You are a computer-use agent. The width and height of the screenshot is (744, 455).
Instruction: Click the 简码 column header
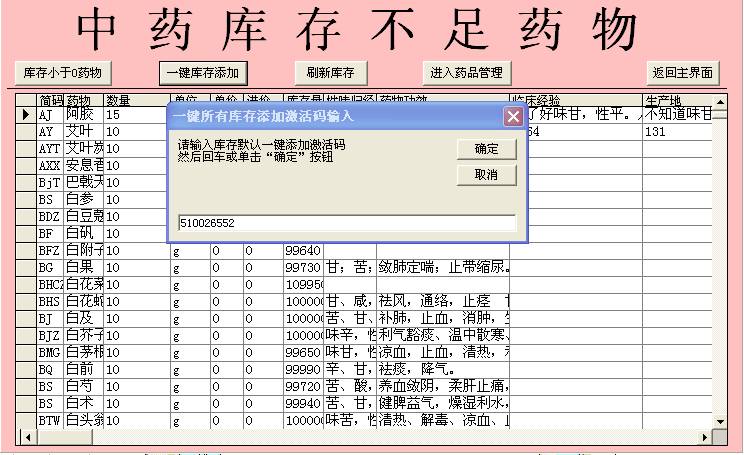pos(51,100)
